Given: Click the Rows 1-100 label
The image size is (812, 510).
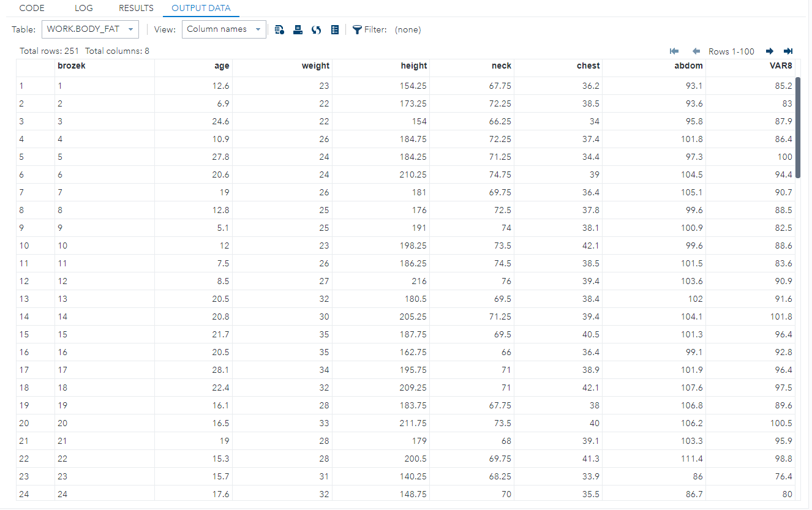Looking at the screenshot, I should point(731,51).
